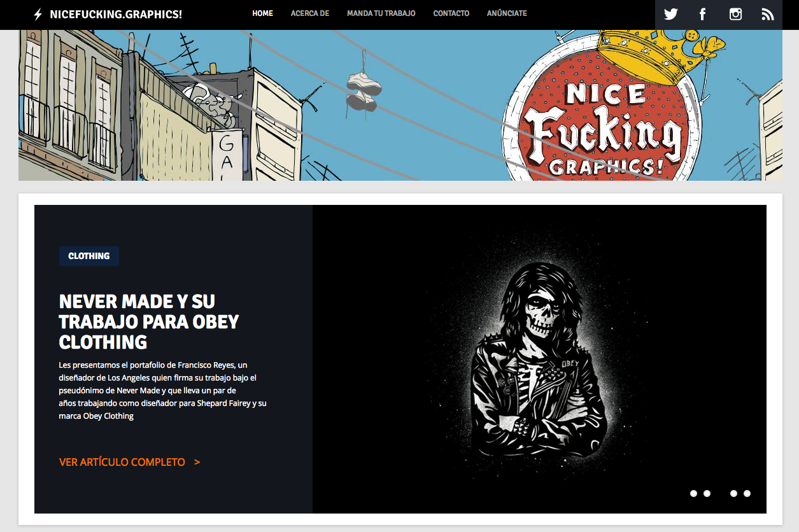Open MANDA TU TRABAJO in the menu
Image resolution: width=799 pixels, height=532 pixels.
pyautogui.click(x=381, y=13)
